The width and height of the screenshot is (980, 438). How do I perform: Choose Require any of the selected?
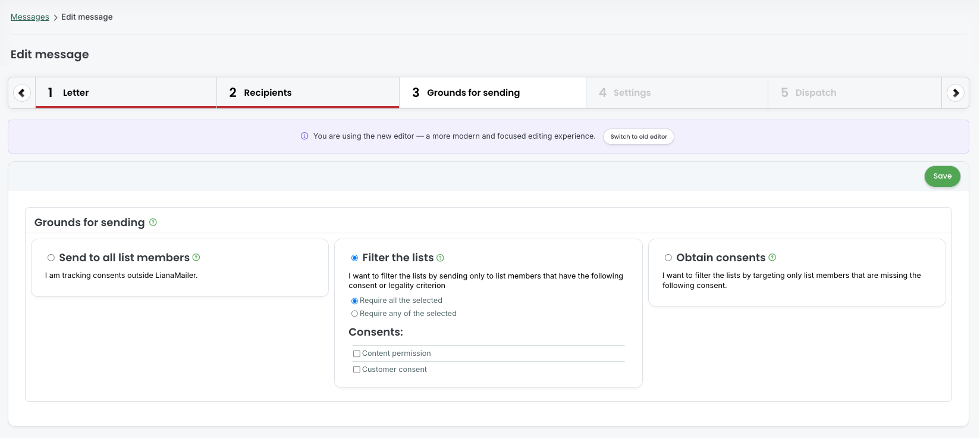(354, 314)
